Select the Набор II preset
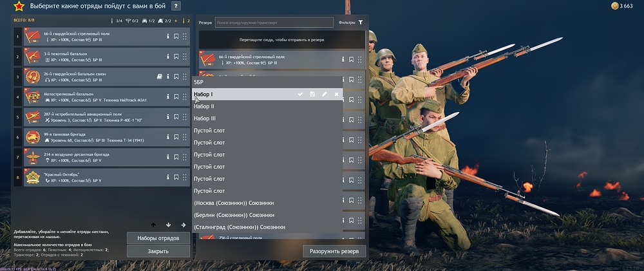Viewport: 644px width, 271px height. point(267,106)
